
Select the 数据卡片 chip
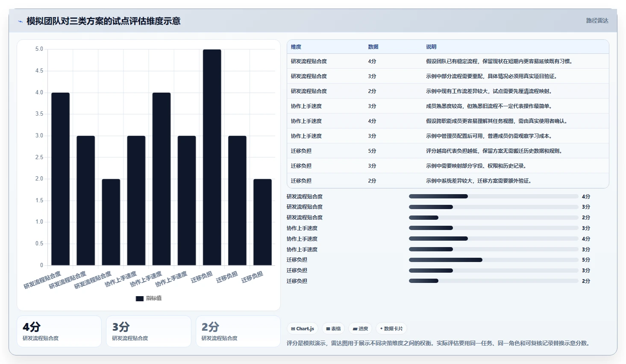pos(391,329)
